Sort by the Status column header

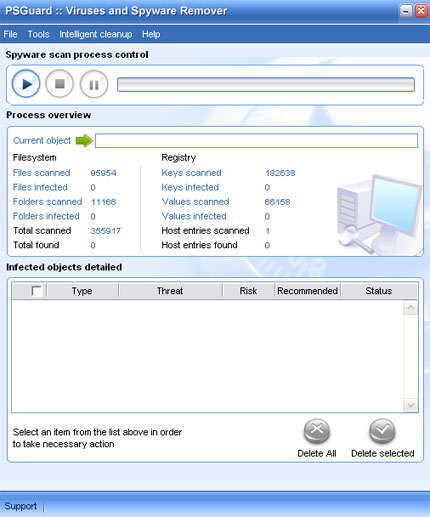379,291
